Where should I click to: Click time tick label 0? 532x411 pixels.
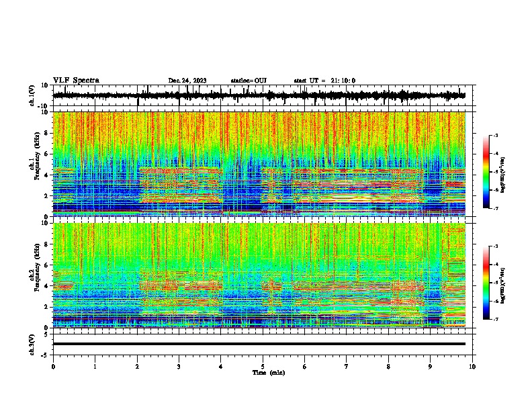tap(53, 367)
